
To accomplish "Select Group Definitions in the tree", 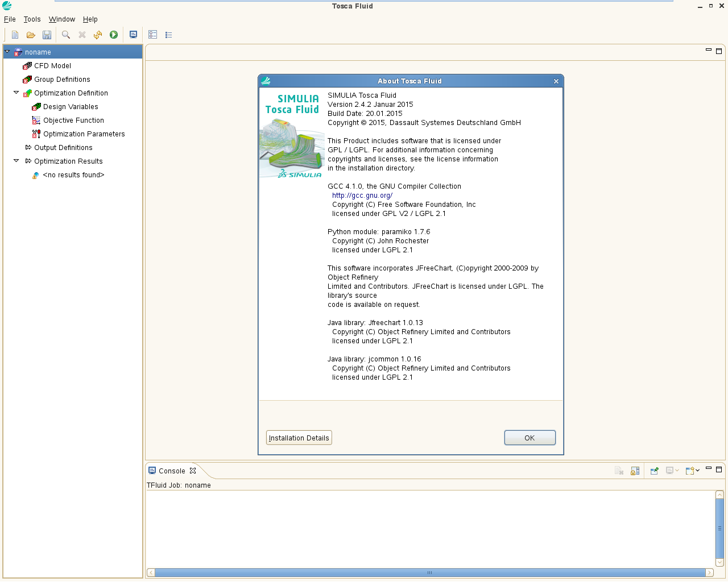I will click(x=62, y=80).
